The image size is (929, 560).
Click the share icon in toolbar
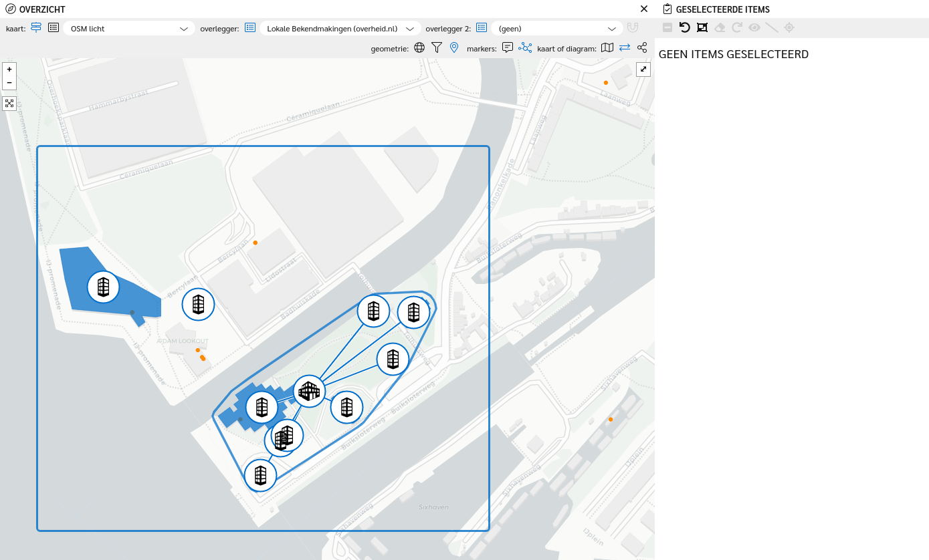coord(642,47)
